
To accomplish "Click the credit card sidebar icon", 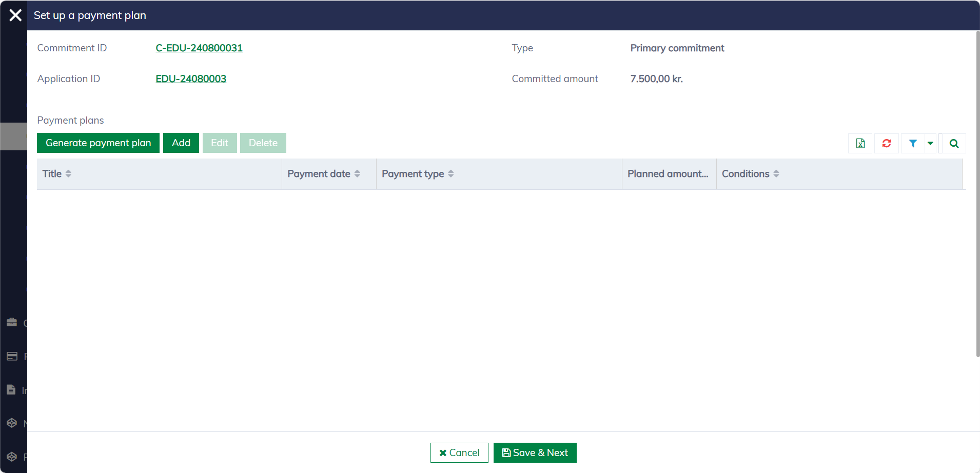I will pyautogui.click(x=12, y=356).
